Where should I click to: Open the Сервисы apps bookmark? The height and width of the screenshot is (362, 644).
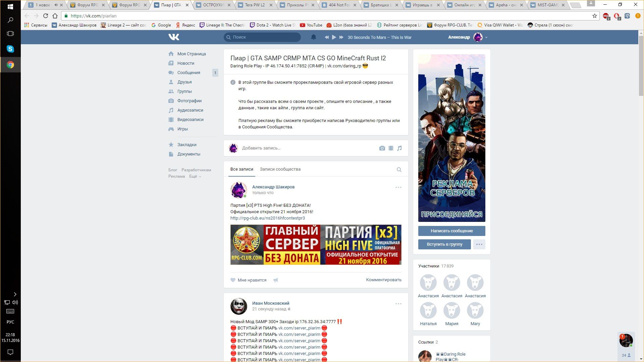pos(36,25)
